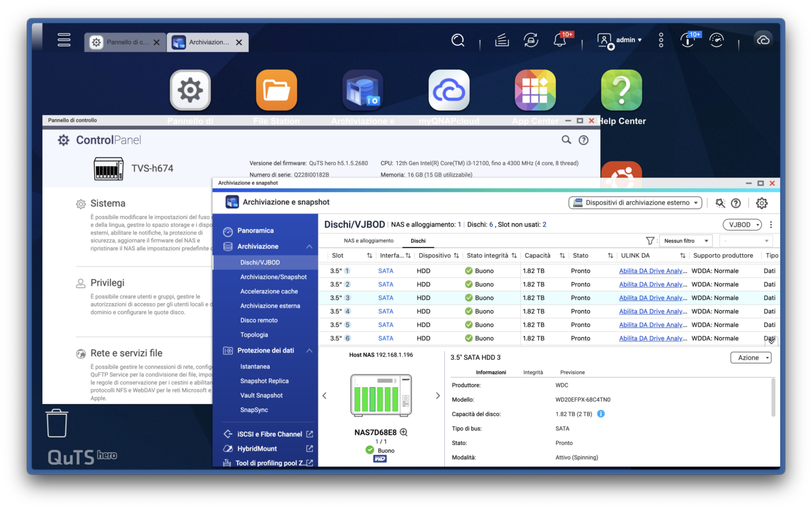Collapse the Protezione dei dati section
Screen dimensions: 812x510
pyautogui.click(x=309, y=351)
